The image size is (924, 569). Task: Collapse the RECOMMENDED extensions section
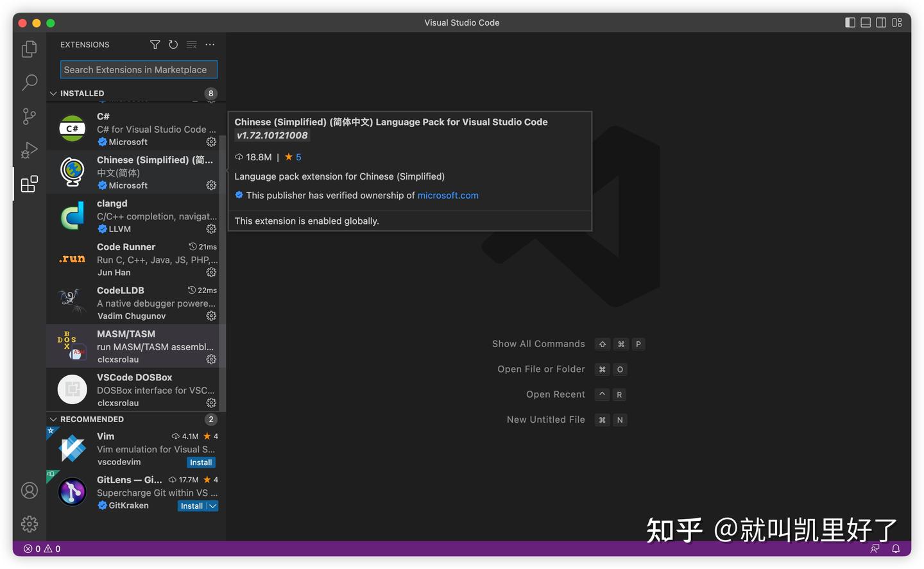tap(53, 419)
